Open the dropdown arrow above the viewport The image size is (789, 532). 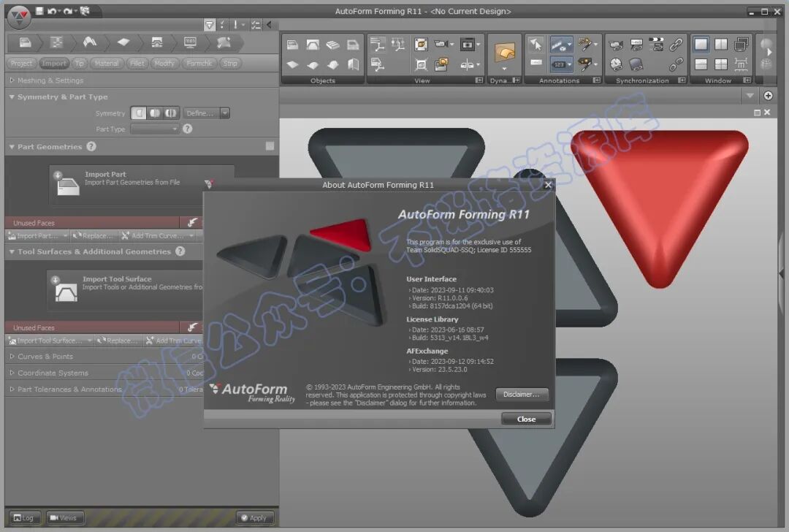[x=750, y=96]
